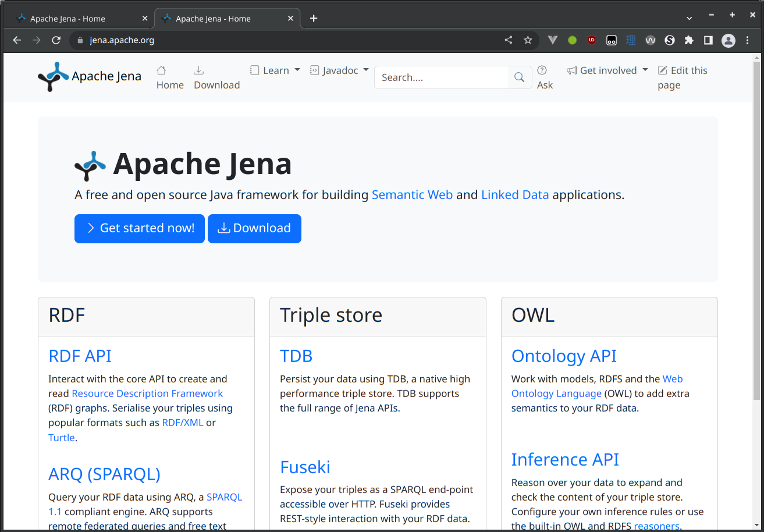Go to Home in the navbar
This screenshot has height=532, width=764.
coord(170,77)
